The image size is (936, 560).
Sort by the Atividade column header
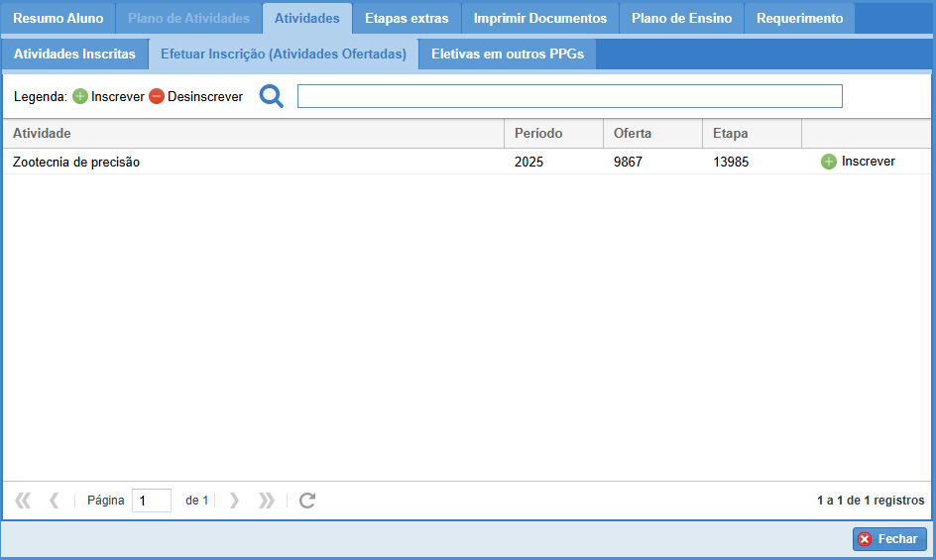click(253, 133)
